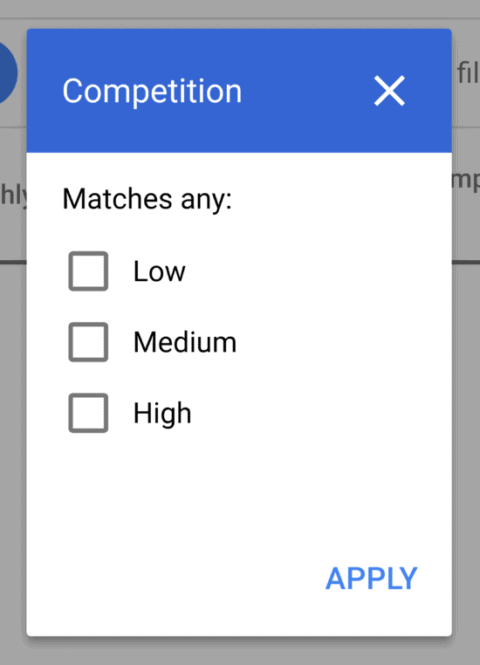Select the "Medium" label text
This screenshot has width=480, height=665.
185,342
